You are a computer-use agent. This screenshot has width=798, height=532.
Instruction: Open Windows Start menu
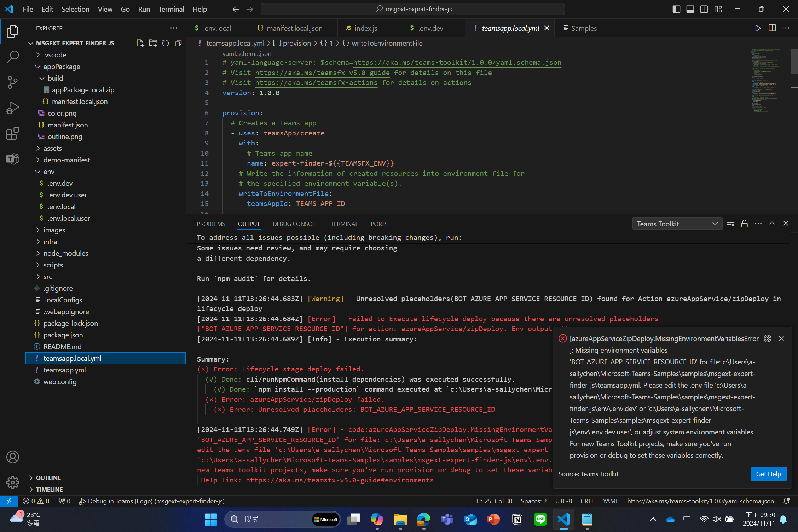pos(211,519)
